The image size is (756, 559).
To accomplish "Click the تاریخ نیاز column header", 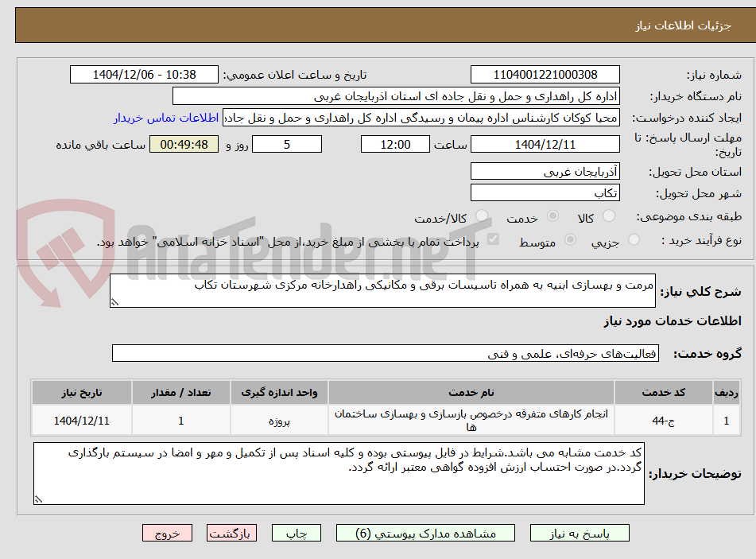I will [x=81, y=393].
